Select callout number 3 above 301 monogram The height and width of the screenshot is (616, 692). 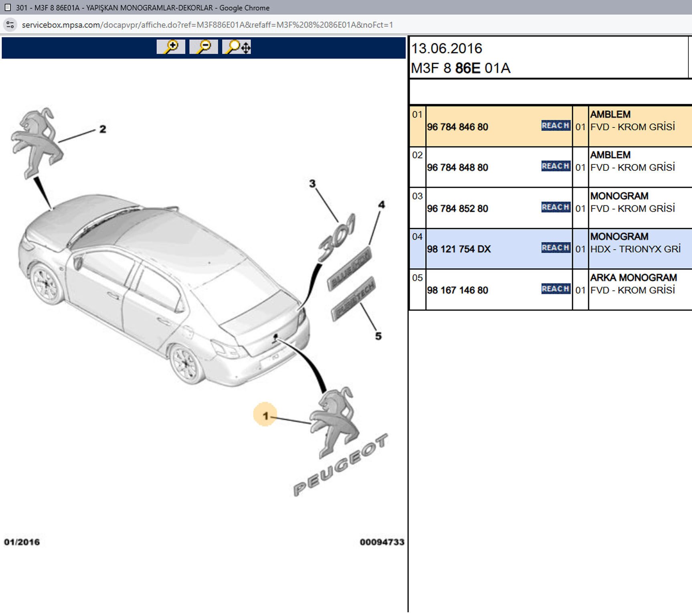pyautogui.click(x=312, y=184)
